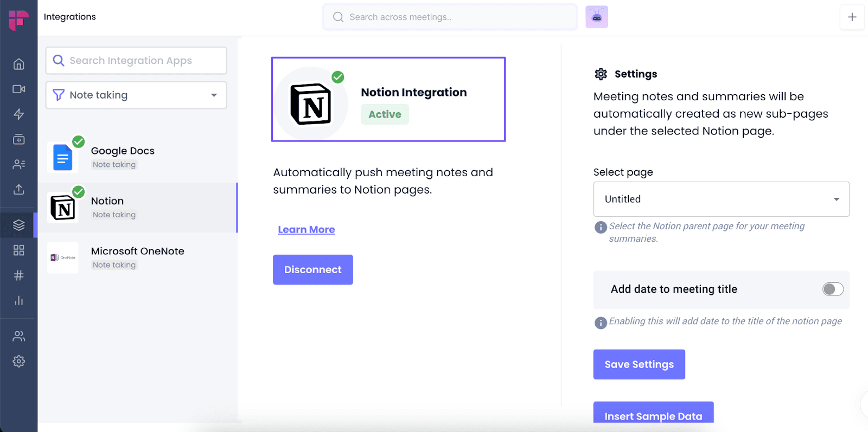
Task: Click the magnifier in Search Integration Apps
Action: pyautogui.click(x=59, y=60)
